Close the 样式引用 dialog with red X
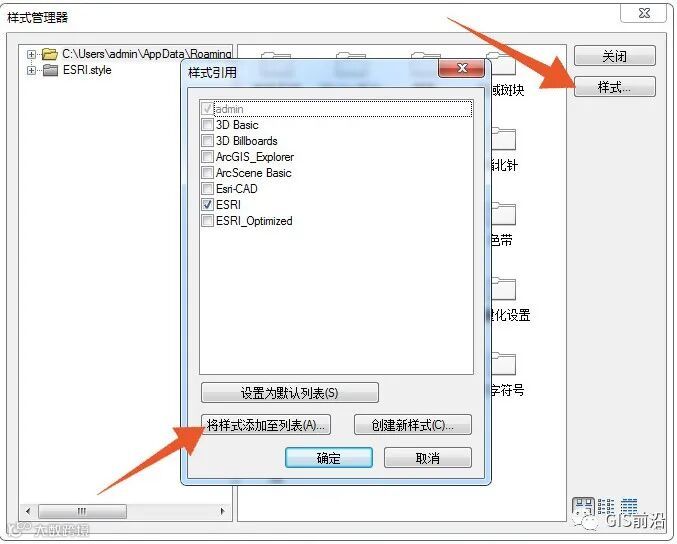The image size is (677, 544). 462,68
